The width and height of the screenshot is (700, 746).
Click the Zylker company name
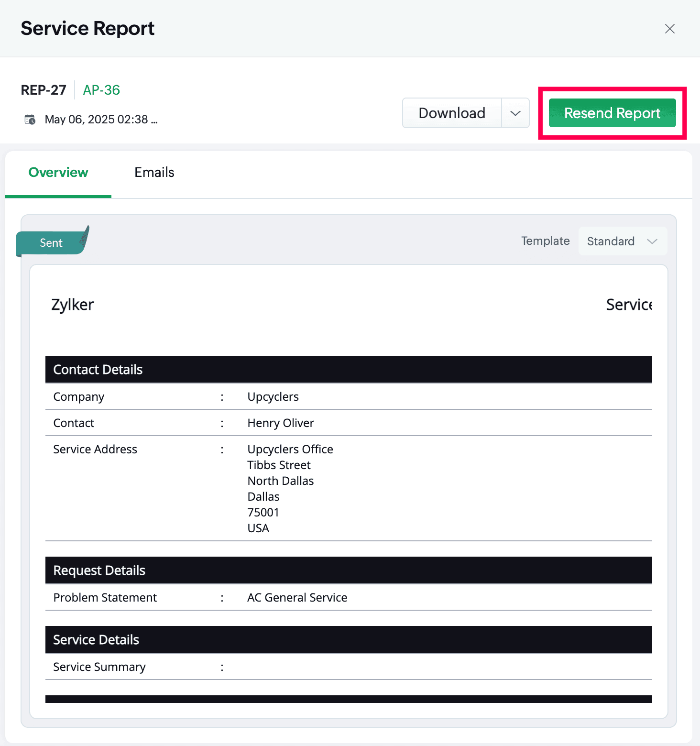pos(73,305)
